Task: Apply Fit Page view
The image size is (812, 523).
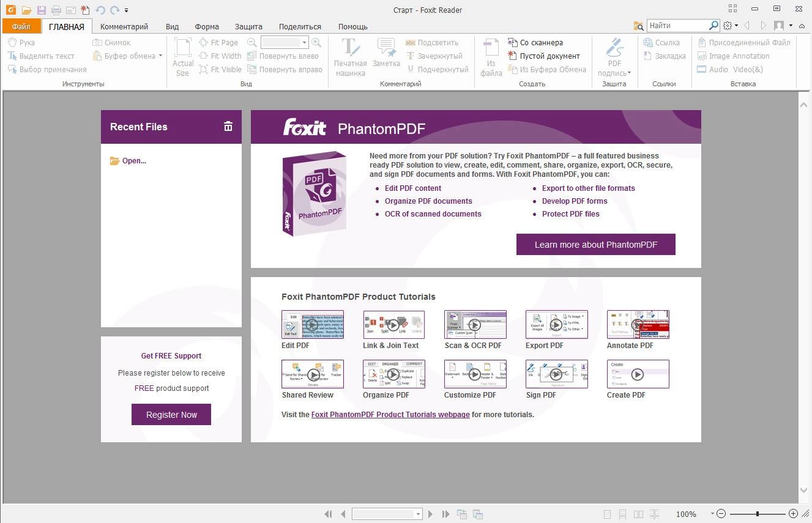Action: pos(218,42)
